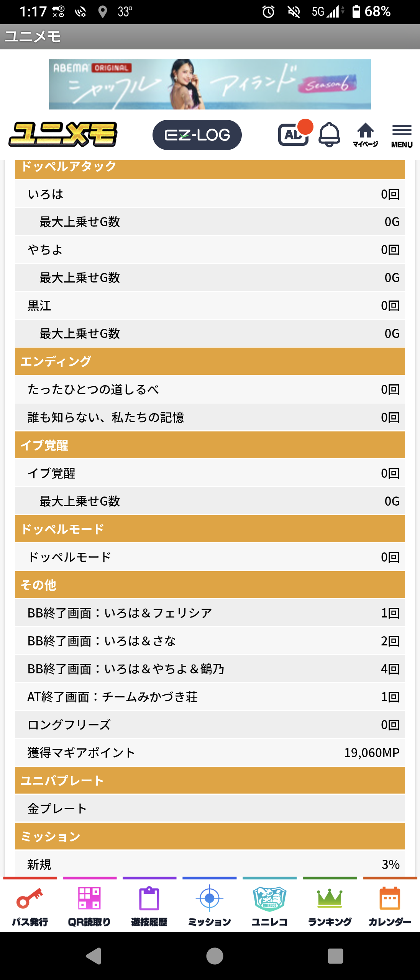Viewport: 420px width, 980px height.
Task: Tap the AD icon with red badge
Action: coord(294,134)
